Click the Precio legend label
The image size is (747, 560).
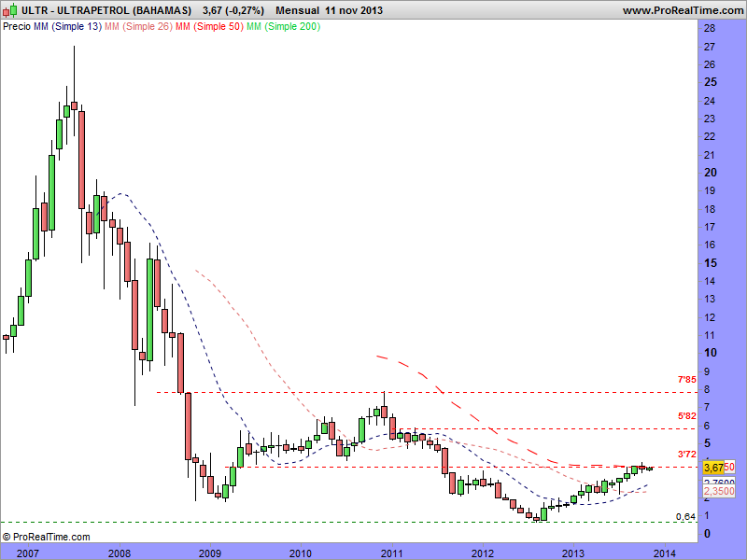pyautogui.click(x=17, y=27)
